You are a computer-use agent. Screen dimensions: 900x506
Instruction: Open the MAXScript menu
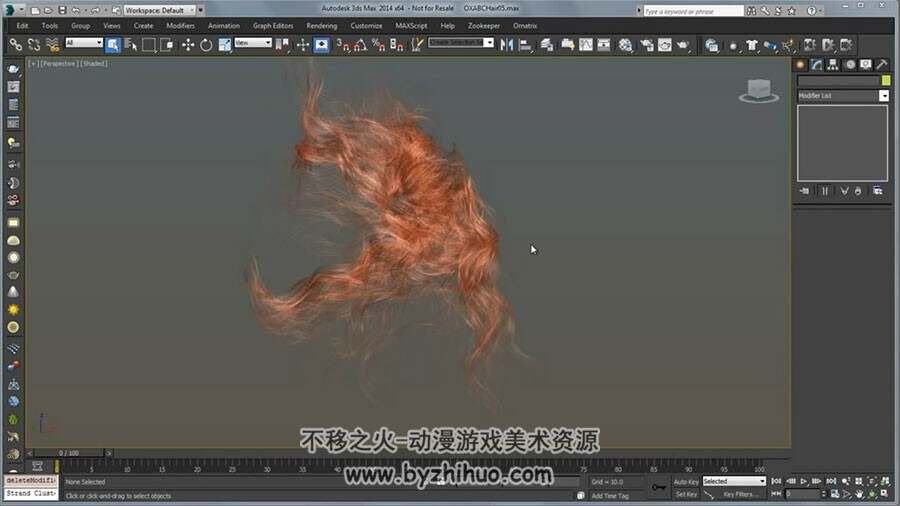click(411, 26)
